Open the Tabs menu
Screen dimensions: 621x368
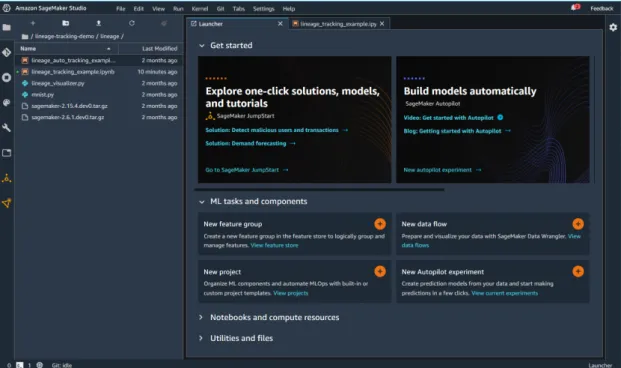[x=238, y=9]
